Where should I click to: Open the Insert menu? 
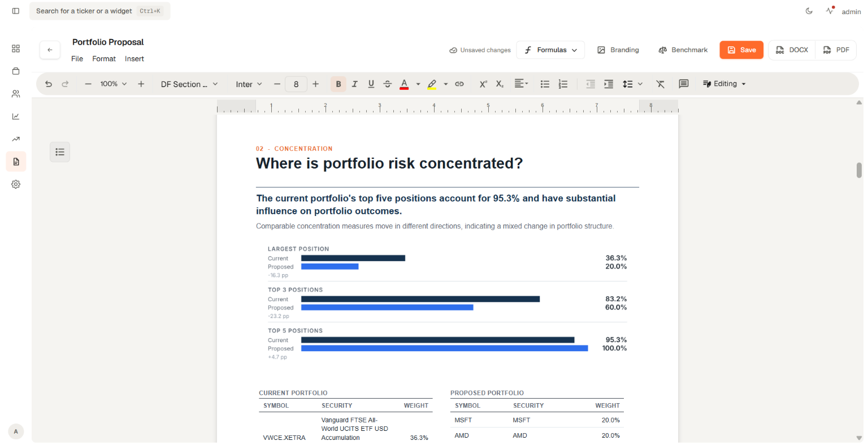click(x=134, y=59)
